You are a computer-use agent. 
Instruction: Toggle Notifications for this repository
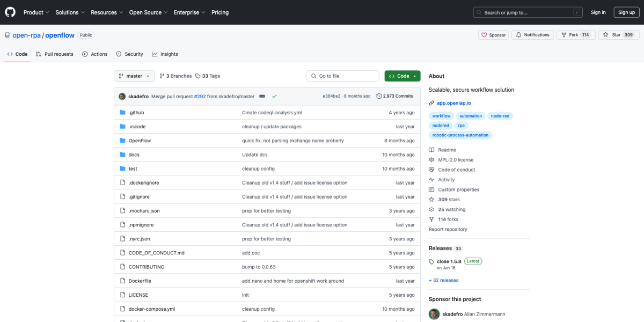532,35
